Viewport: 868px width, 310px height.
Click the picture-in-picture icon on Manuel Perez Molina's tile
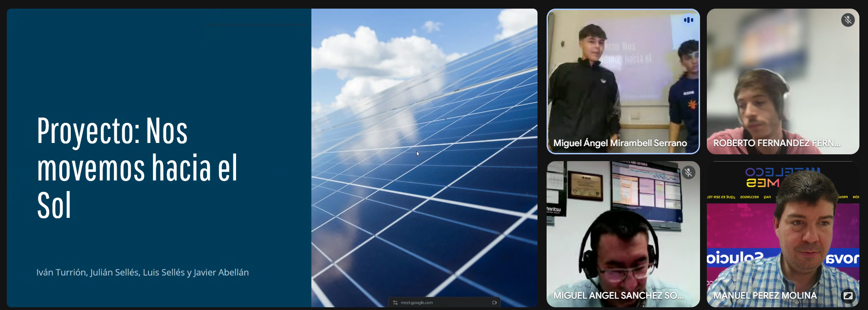848,295
